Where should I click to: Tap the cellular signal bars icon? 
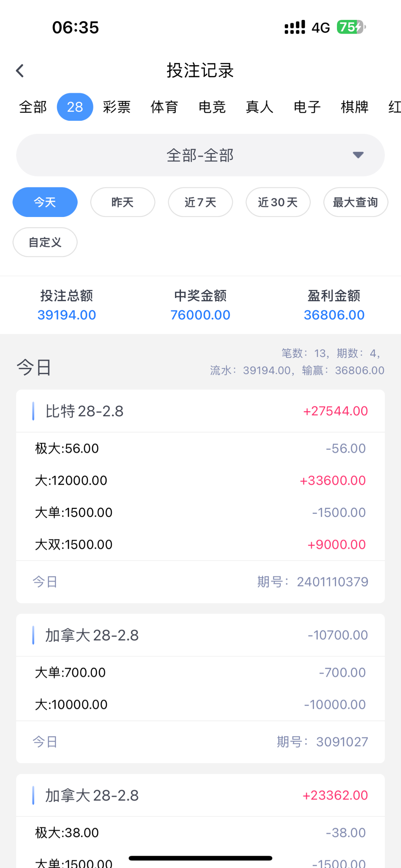point(295,27)
